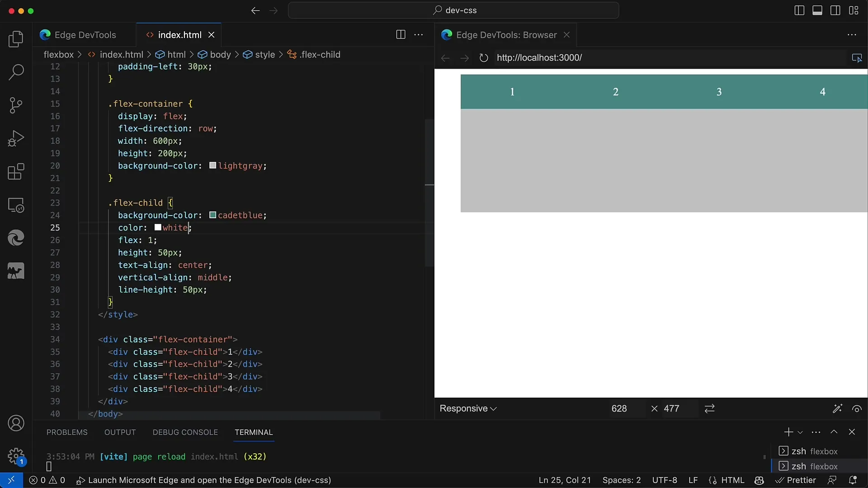Viewport: 868px width, 488px height.
Task: Open the Extensions view
Action: pyautogui.click(x=16, y=172)
